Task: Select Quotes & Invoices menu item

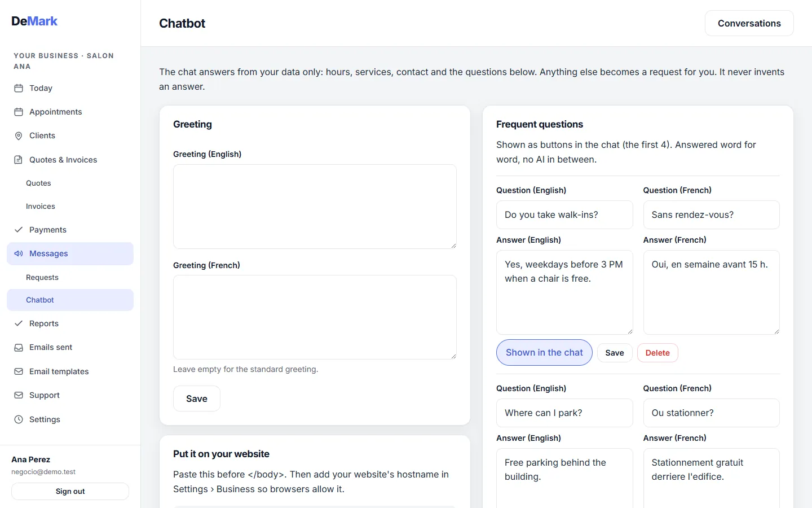Action: pyautogui.click(x=70, y=160)
